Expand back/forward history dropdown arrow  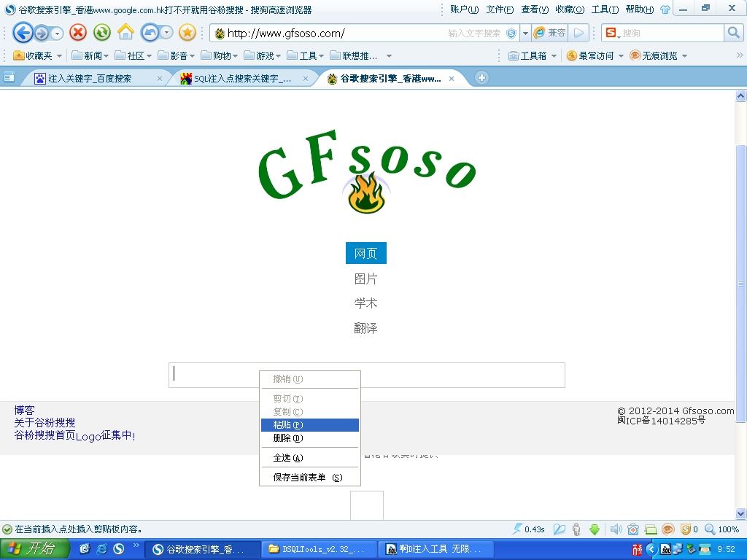point(57,34)
